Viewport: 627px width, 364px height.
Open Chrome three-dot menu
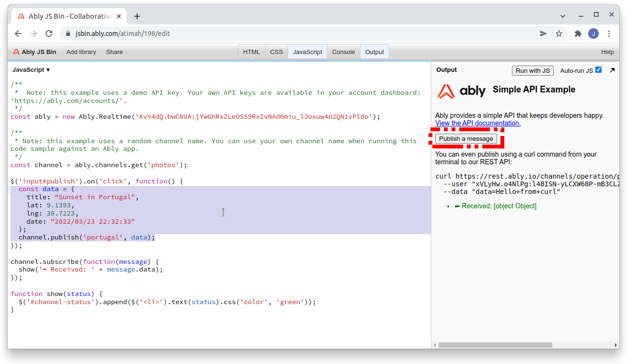click(x=609, y=34)
